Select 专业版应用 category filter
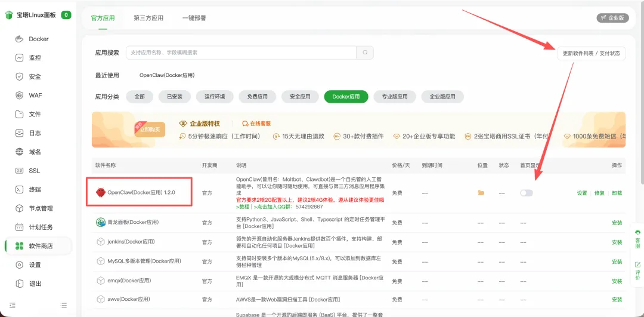The image size is (644, 317). point(395,97)
